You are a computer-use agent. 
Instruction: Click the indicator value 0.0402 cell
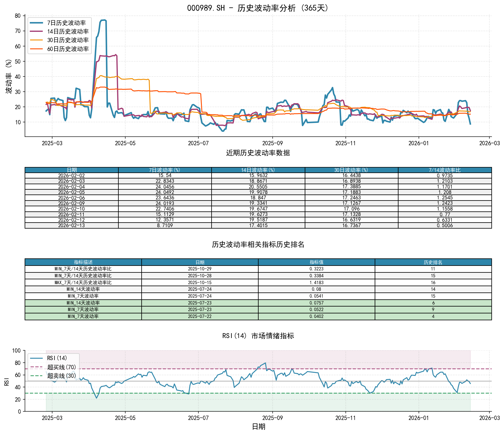tap(317, 317)
